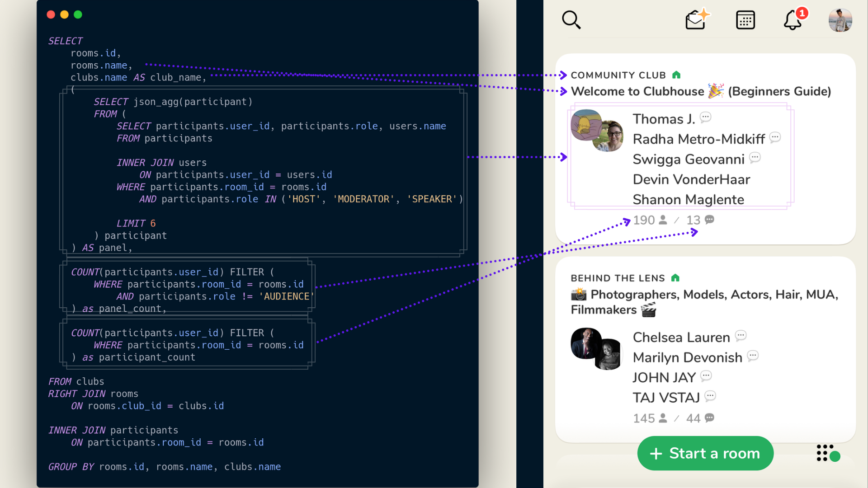Select speaker JOHN JAY
This screenshot has width=868, height=488.
coord(664,377)
